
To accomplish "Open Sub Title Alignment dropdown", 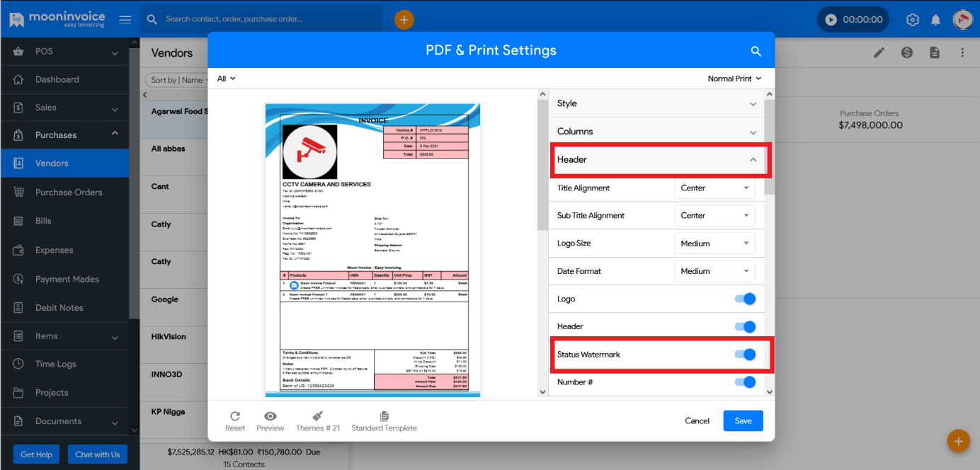I will pos(714,215).
